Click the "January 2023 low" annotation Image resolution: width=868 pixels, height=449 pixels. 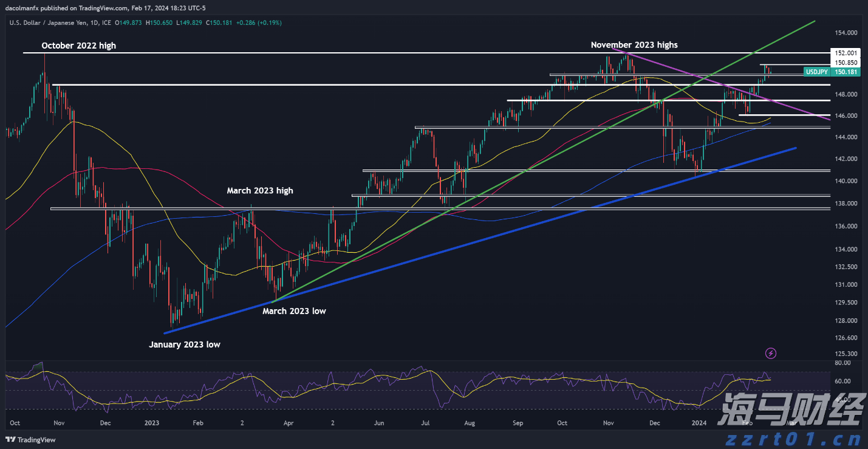pyautogui.click(x=185, y=344)
